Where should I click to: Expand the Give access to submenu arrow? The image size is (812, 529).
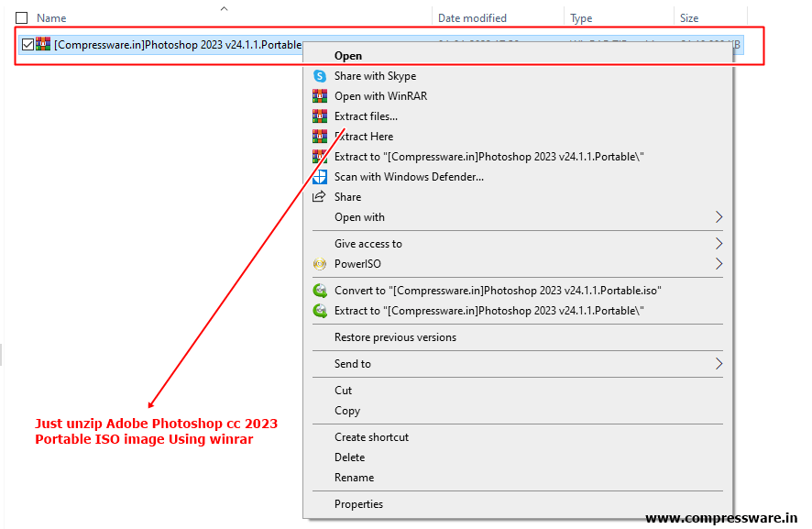tap(719, 244)
